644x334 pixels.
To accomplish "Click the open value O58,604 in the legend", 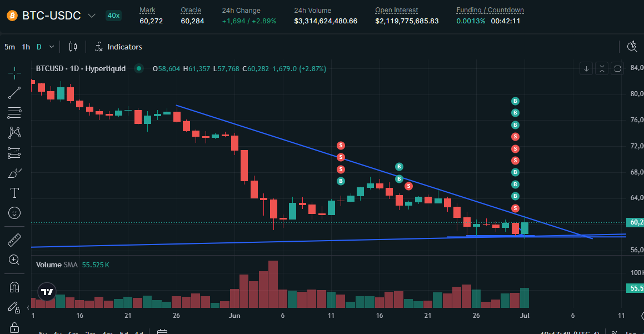I will pos(166,68).
